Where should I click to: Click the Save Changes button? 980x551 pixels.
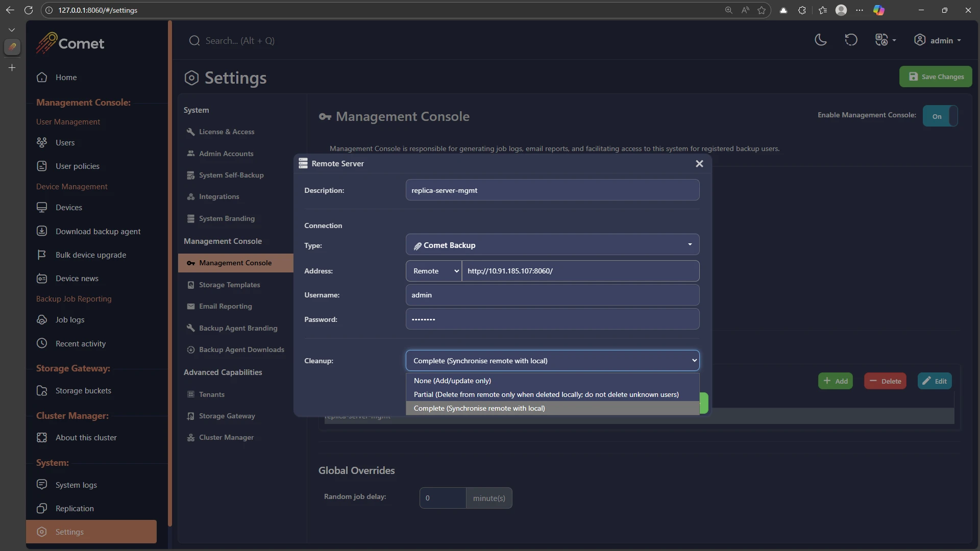coord(936,77)
